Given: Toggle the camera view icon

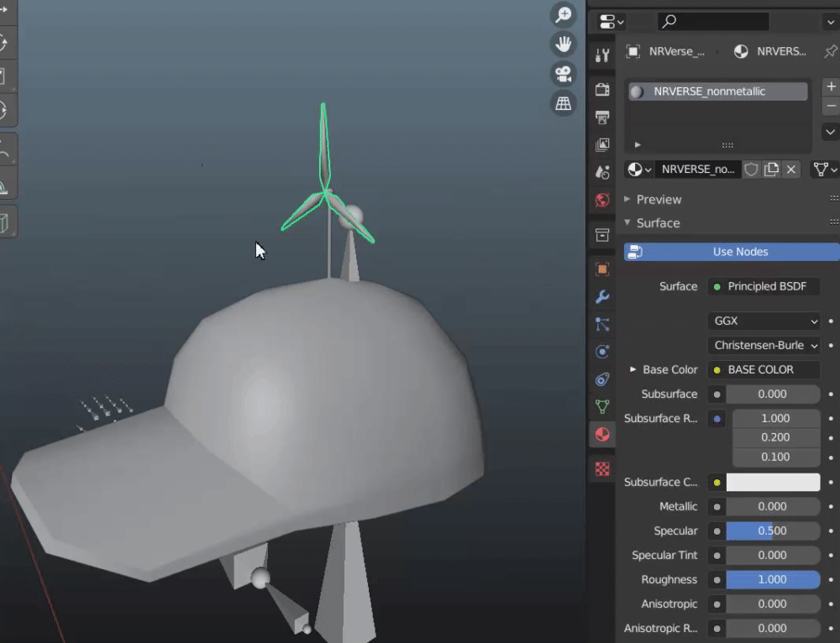Looking at the screenshot, I should click(x=563, y=73).
